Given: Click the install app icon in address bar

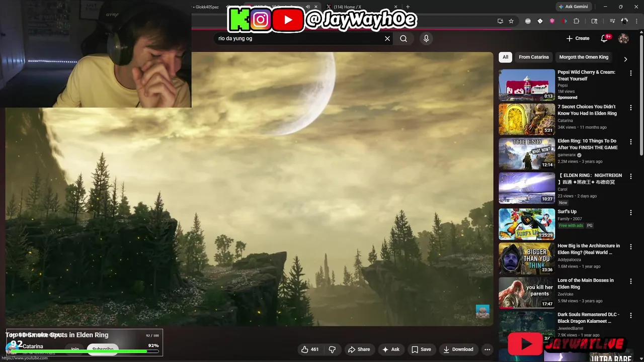Looking at the screenshot, I should click(500, 21).
